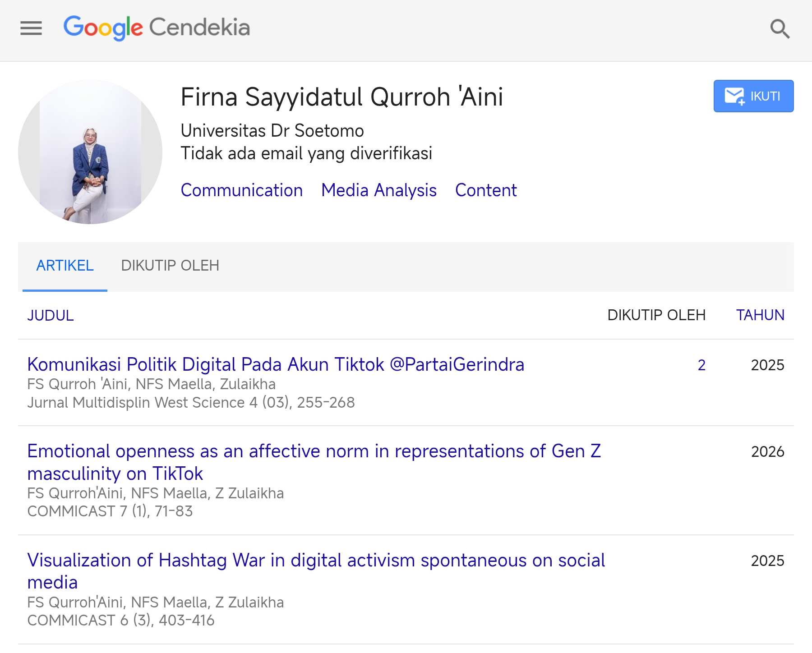812x653 pixels.
Task: Open the Content interest link
Action: pos(485,190)
